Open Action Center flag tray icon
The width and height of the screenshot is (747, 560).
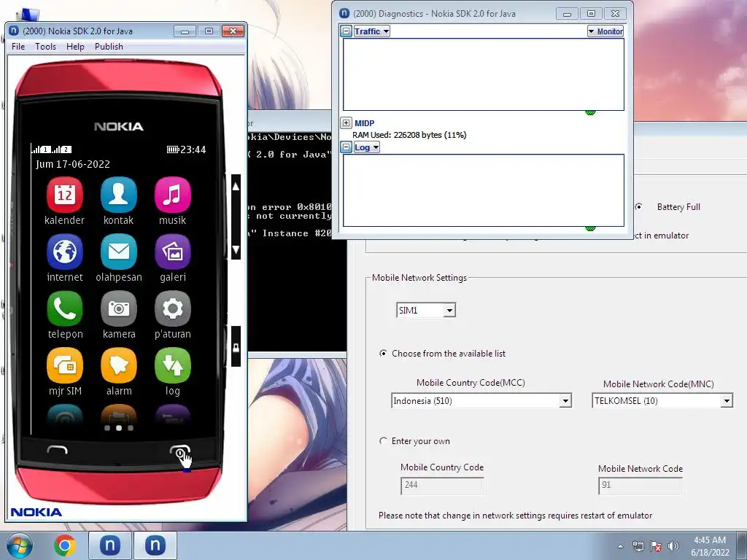tap(656, 546)
